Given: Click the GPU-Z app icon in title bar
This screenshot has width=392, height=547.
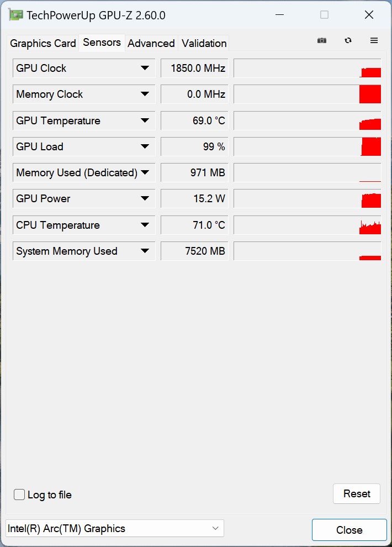Looking at the screenshot, I should coord(16,15).
